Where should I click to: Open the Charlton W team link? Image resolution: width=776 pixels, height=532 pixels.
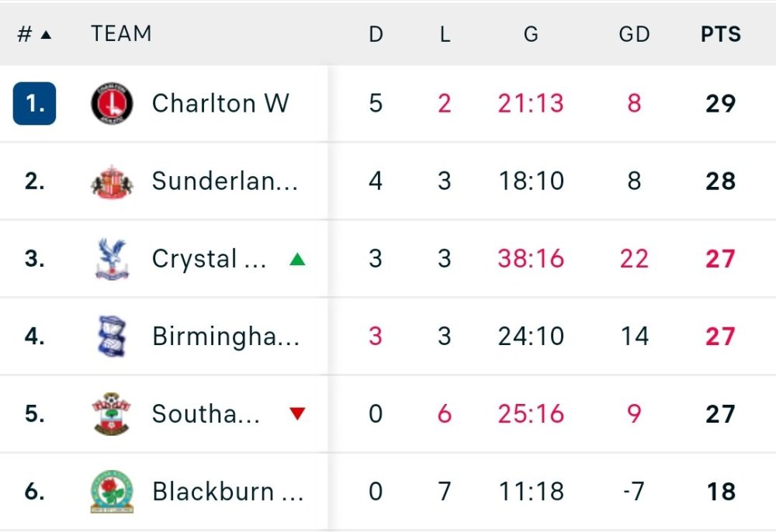tap(220, 104)
